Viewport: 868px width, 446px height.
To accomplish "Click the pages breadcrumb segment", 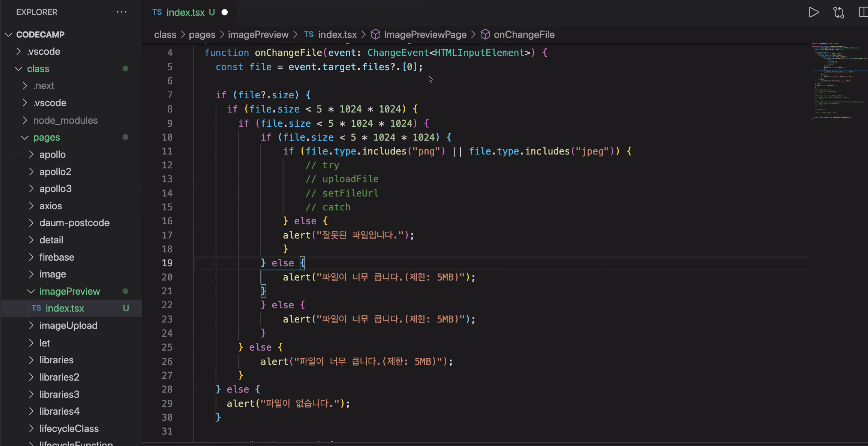I will tap(202, 34).
